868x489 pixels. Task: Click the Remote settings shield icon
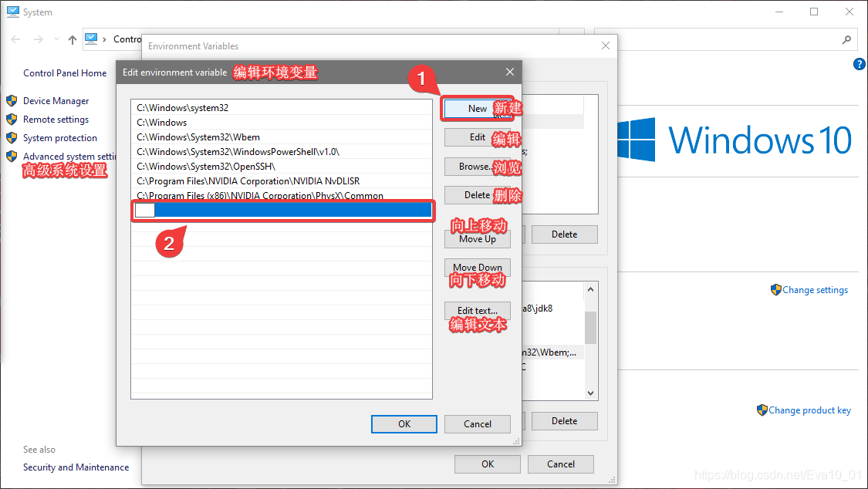point(12,120)
